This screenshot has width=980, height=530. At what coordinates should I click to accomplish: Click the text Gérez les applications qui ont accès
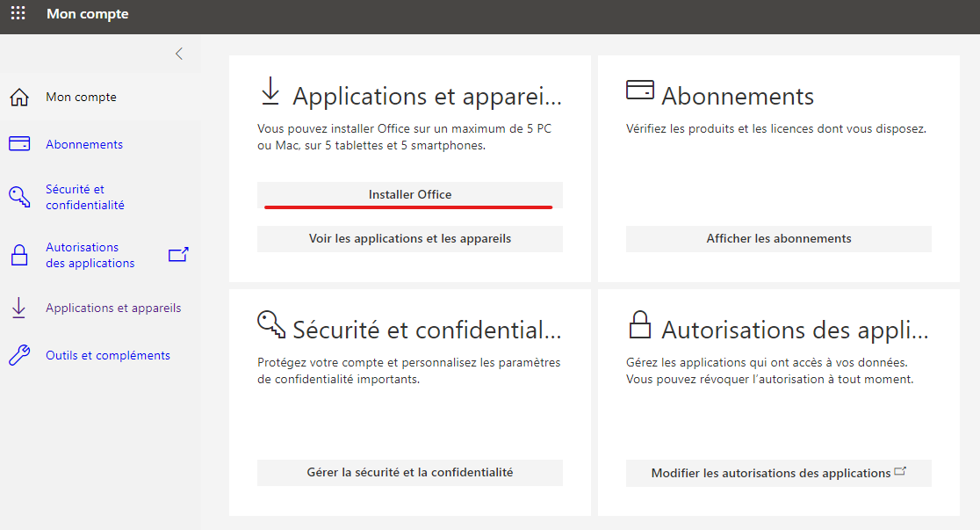click(770, 370)
